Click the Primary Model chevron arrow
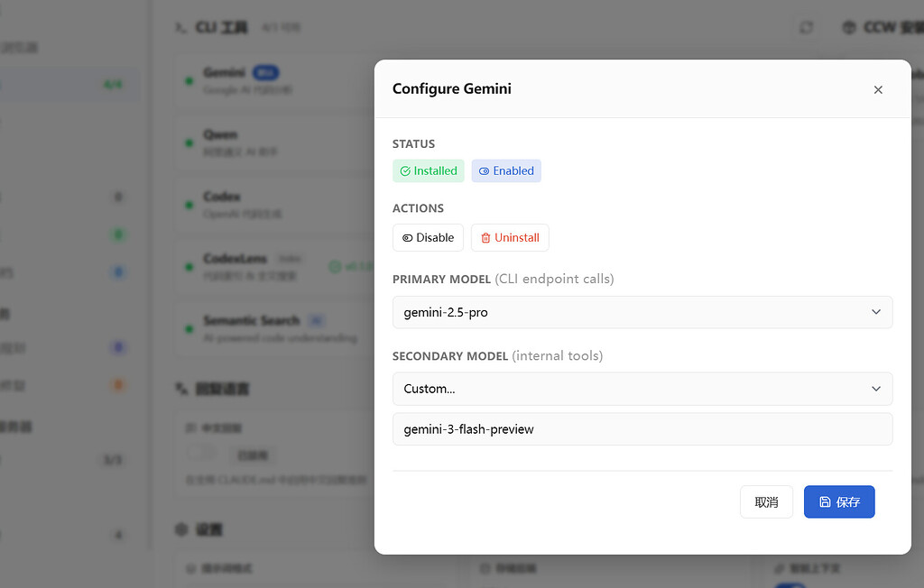The width and height of the screenshot is (924, 588). pyautogui.click(x=876, y=312)
